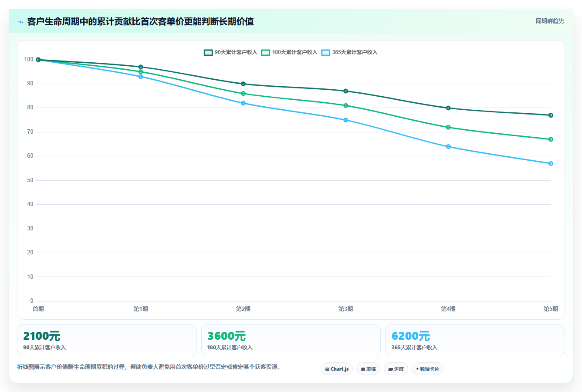Viewport: 582px width, 392px height.
Task: Open the 2100元 revenue card
Action: tap(107, 340)
